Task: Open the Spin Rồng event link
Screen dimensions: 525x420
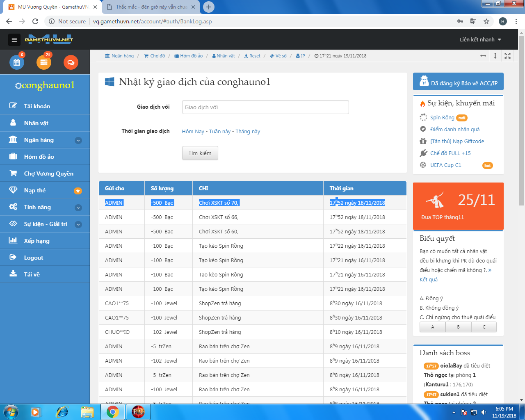Action: (442, 118)
